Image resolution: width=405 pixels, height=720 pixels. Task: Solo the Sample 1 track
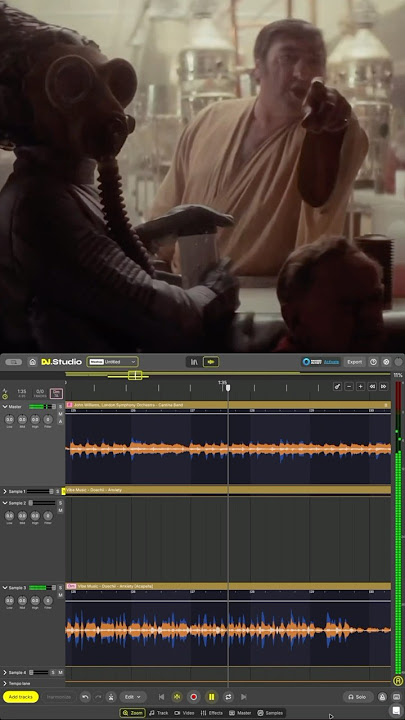coord(57,491)
